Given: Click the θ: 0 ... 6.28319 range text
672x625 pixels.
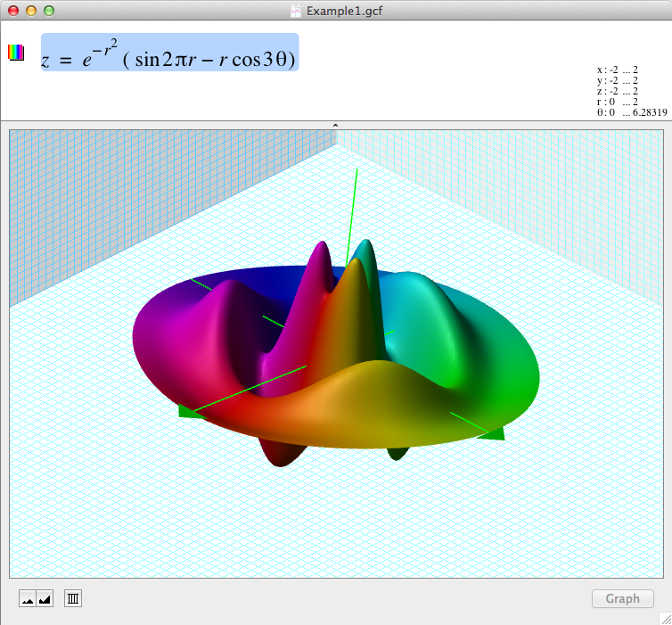Looking at the screenshot, I should click(x=632, y=112).
